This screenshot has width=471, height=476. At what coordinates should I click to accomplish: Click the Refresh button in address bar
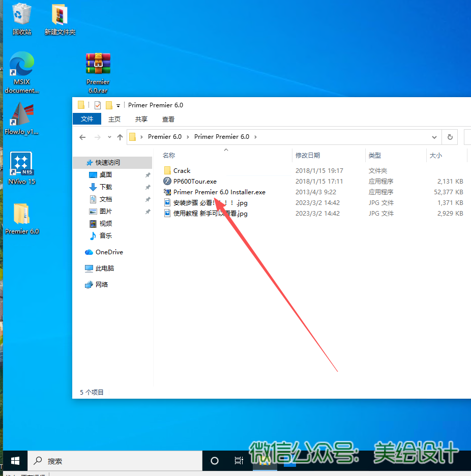[450, 137]
